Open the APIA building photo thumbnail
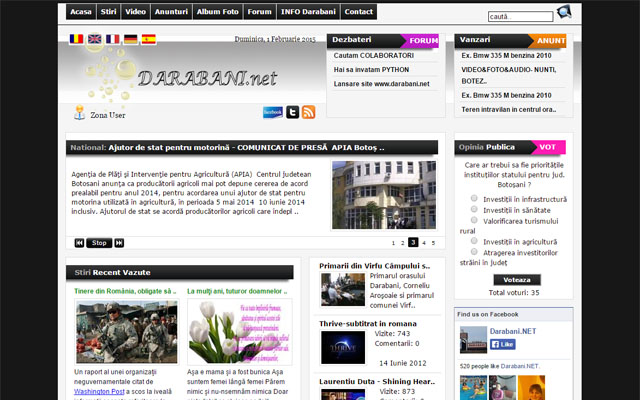This screenshot has height=400, width=640. point(384,195)
